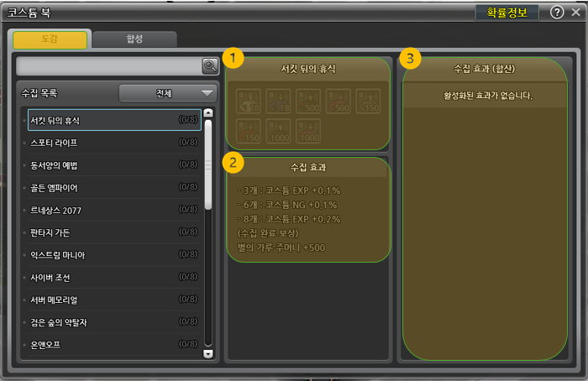Switch to the 합성 tab

pyautogui.click(x=134, y=39)
